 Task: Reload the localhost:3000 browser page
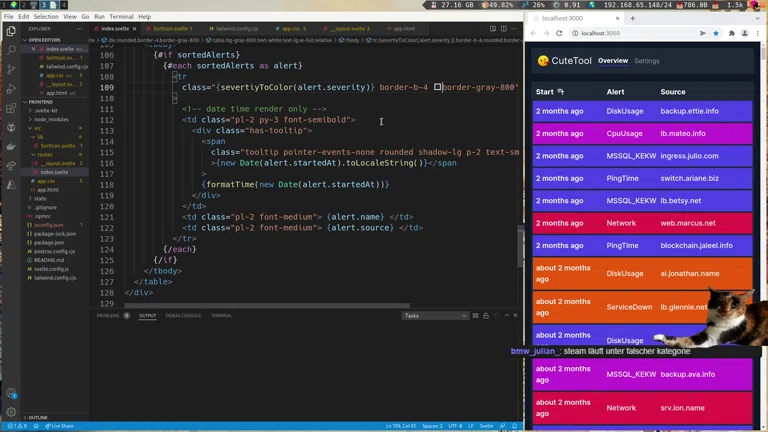pyautogui.click(x=559, y=33)
